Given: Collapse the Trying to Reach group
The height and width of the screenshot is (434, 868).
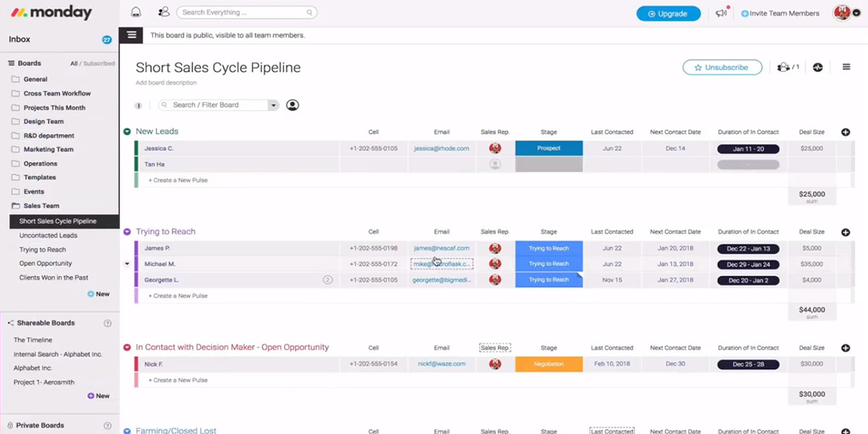Looking at the screenshot, I should pos(127,232).
